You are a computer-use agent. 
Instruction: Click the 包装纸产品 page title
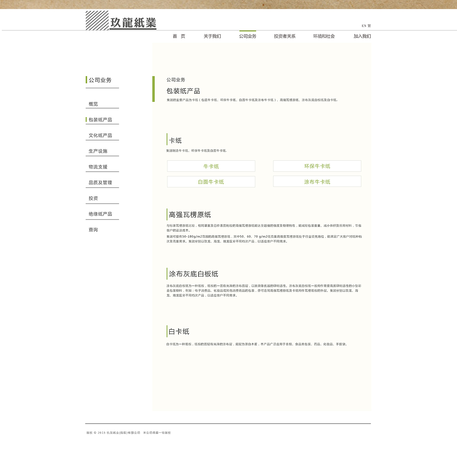pos(183,91)
